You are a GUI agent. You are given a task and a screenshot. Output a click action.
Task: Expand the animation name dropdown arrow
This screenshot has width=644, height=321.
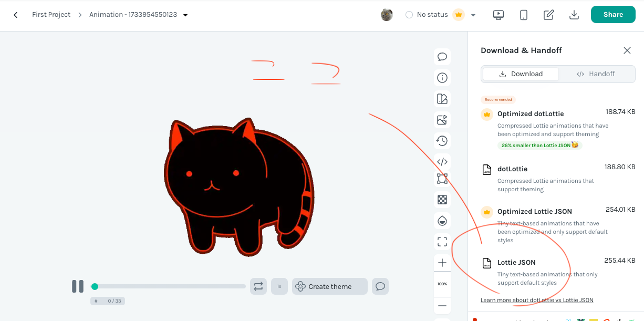coord(185,15)
